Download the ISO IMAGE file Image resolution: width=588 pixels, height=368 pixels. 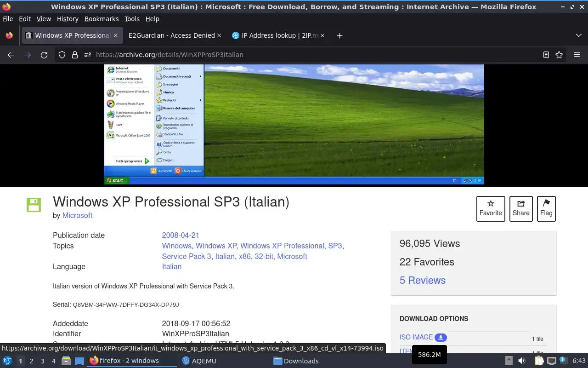(x=416, y=337)
